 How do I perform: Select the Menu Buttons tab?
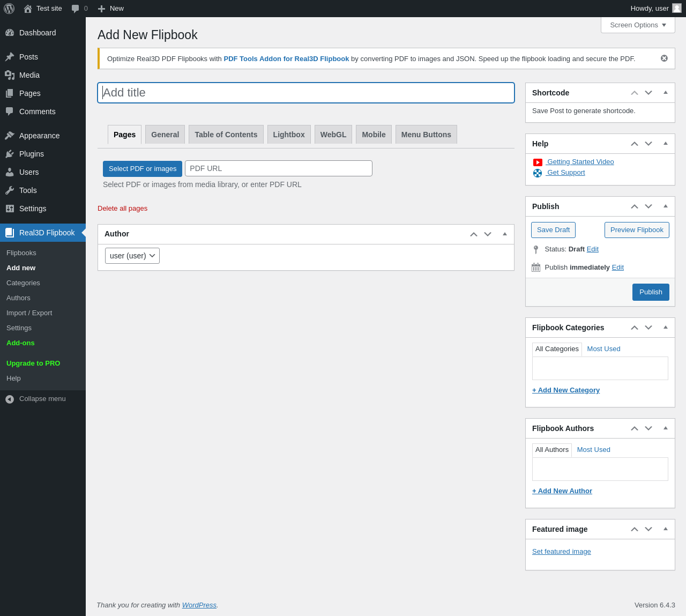pyautogui.click(x=426, y=135)
